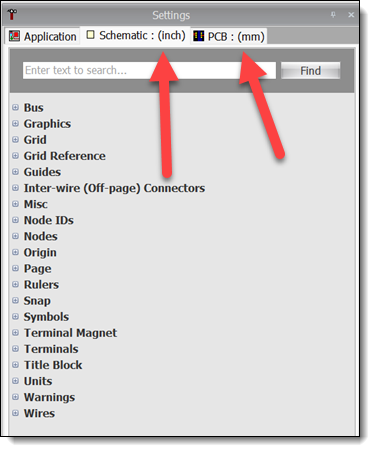Switch to the Schematic : (inch) tab

point(136,35)
